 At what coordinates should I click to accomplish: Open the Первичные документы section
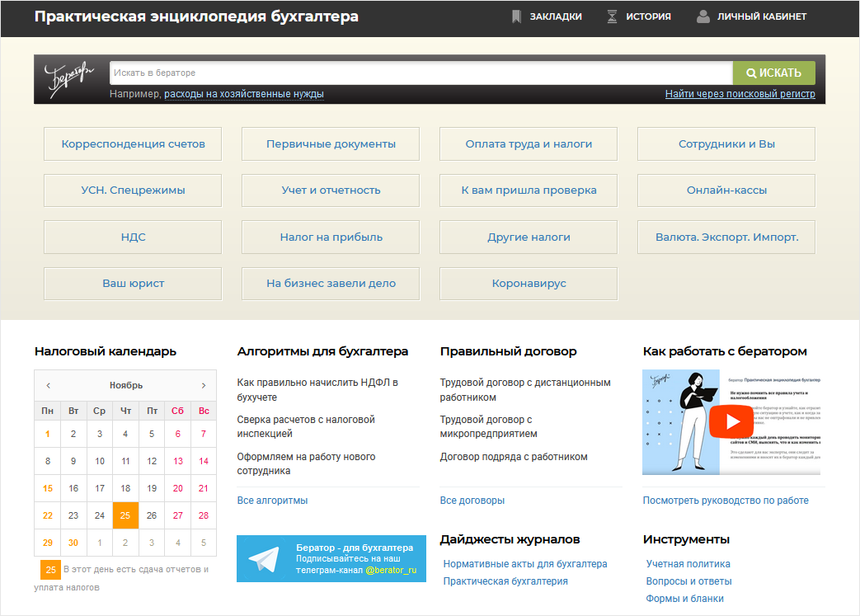331,143
